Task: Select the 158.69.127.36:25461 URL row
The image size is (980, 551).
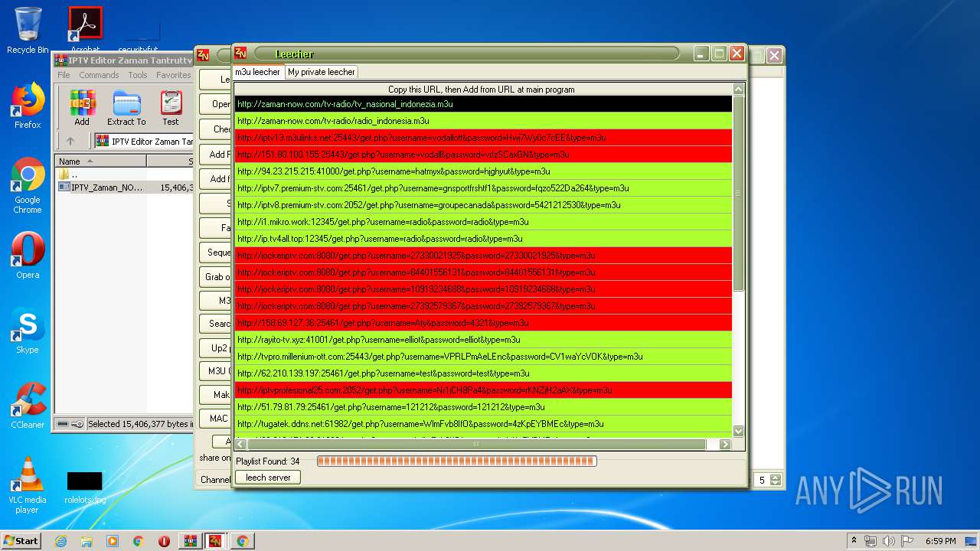Action: [483, 323]
